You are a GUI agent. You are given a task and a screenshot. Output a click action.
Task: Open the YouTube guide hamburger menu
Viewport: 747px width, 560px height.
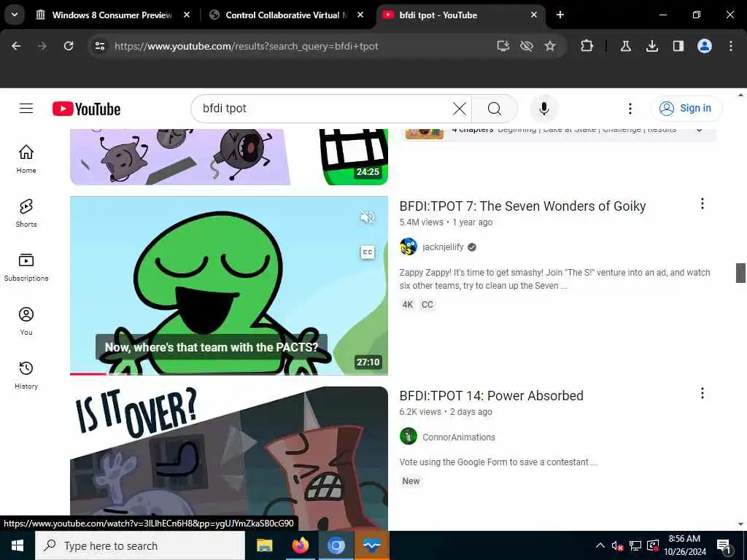(26, 109)
